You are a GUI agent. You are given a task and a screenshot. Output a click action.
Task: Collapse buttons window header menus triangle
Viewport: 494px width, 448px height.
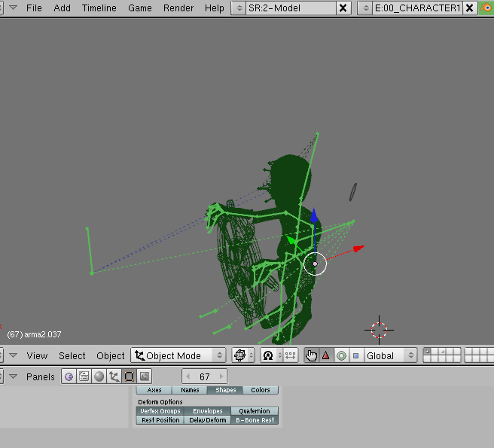[13, 376]
